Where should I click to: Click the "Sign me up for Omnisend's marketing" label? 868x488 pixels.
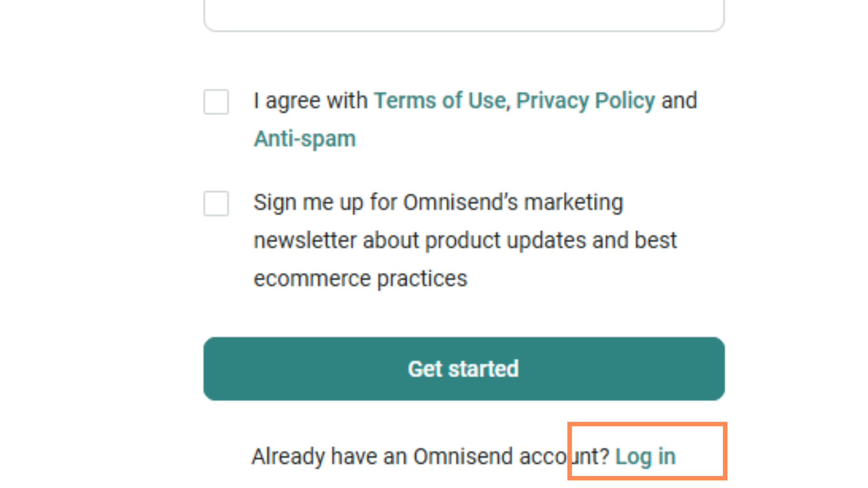coord(438,202)
